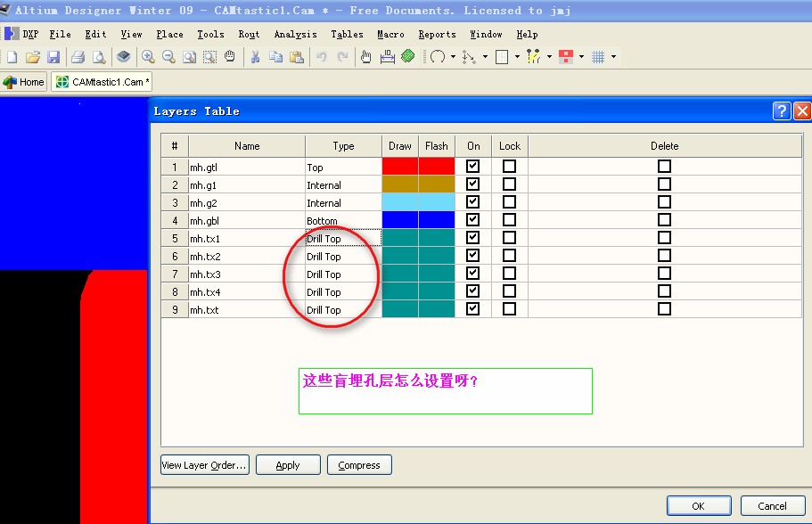Viewport: 812px width, 524px height.
Task: Change blue Draw color of mh.gbl
Action: (x=400, y=220)
